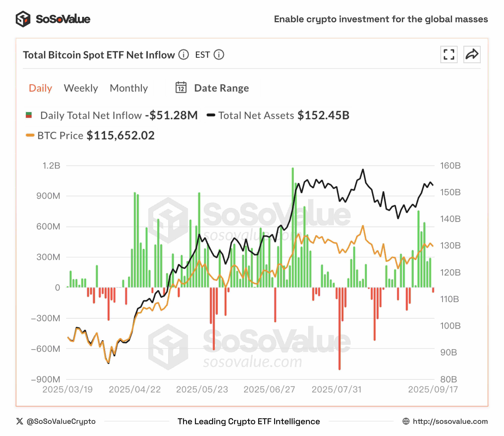
Task: Click the share arrow icon
Action: [472, 55]
